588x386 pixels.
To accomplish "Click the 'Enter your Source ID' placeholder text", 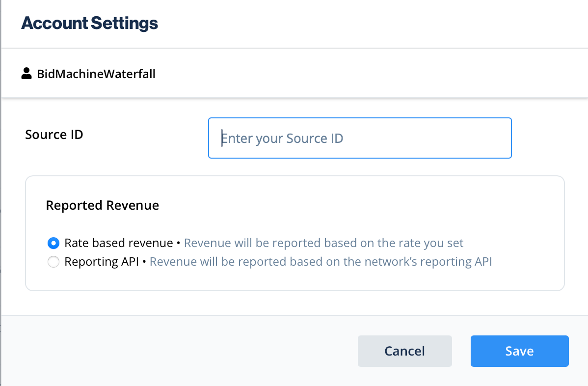I will click(282, 138).
